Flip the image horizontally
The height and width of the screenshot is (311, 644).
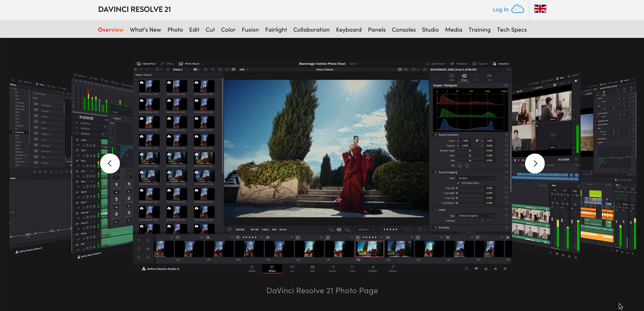[x=459, y=166]
